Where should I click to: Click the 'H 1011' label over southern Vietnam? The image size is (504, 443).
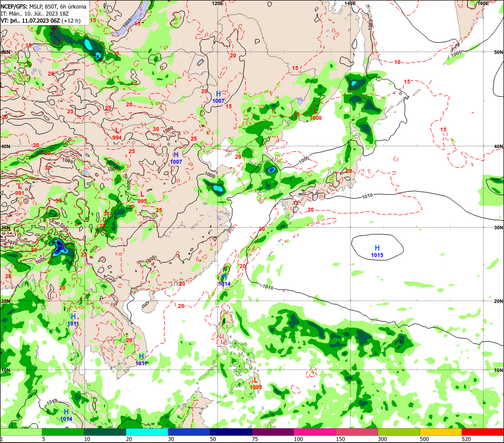click(x=141, y=360)
